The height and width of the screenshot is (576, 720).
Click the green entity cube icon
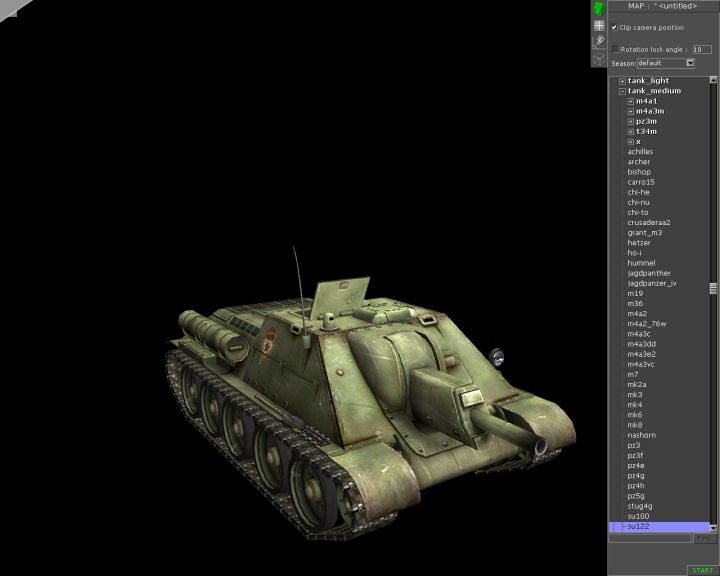599,9
